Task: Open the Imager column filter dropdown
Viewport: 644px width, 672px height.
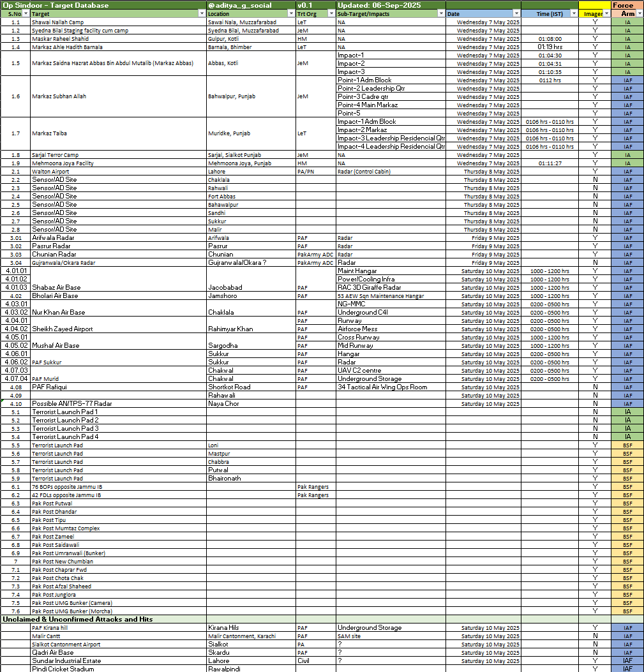Action: tap(607, 13)
